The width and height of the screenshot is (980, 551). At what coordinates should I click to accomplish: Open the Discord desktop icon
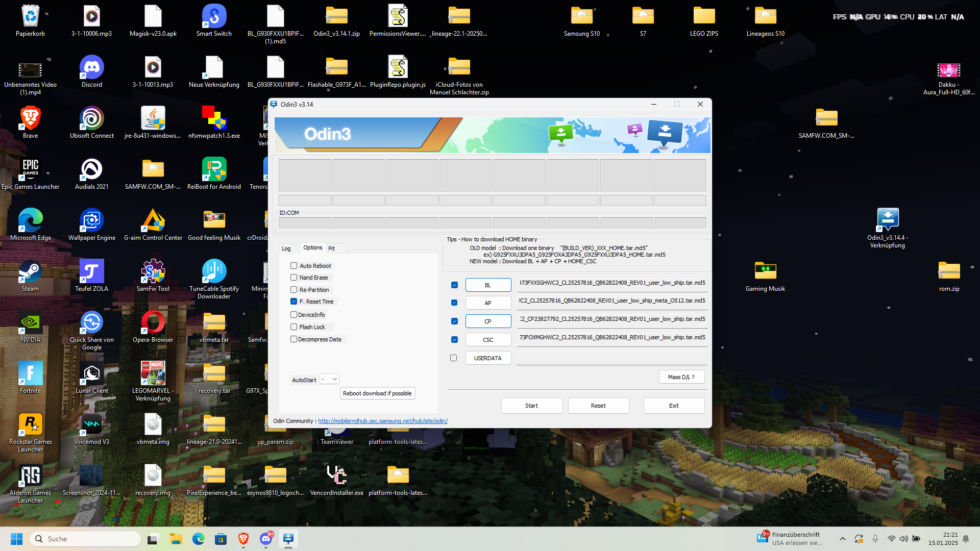pos(92,68)
